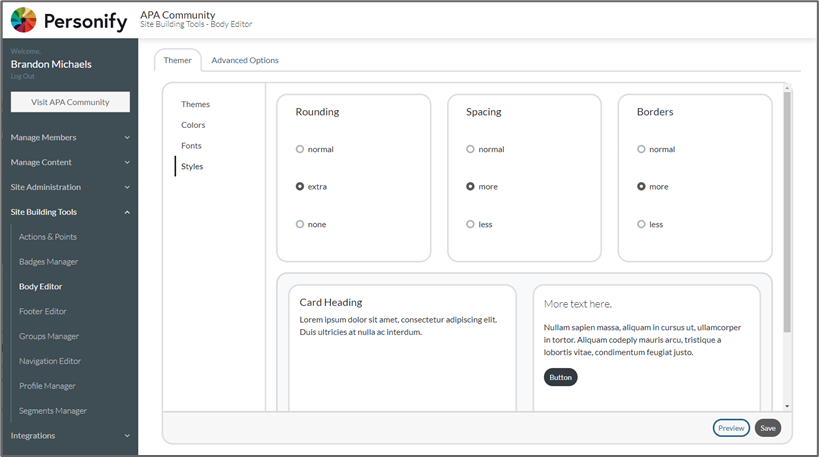Expand the Manage Members menu chevron

pyautogui.click(x=127, y=137)
